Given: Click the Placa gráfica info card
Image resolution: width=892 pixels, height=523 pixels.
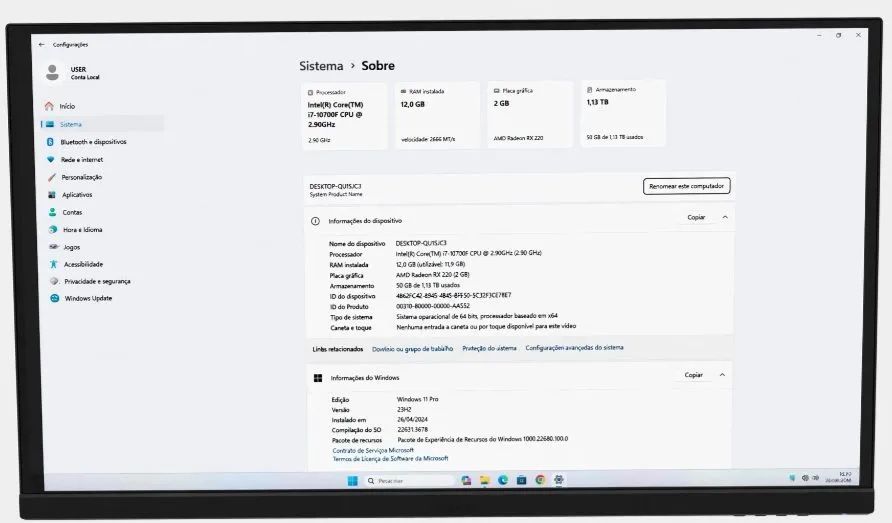Looking at the screenshot, I should click(x=530, y=115).
